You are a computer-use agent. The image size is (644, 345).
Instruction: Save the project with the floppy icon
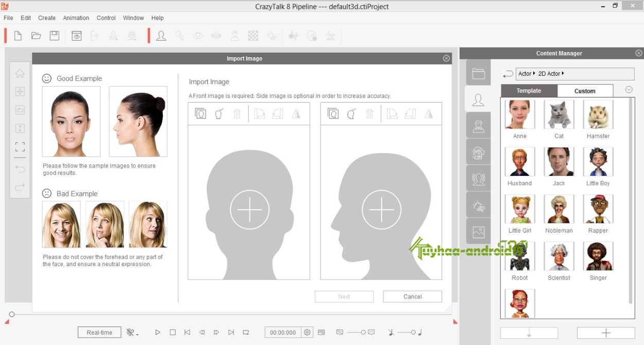tap(55, 36)
